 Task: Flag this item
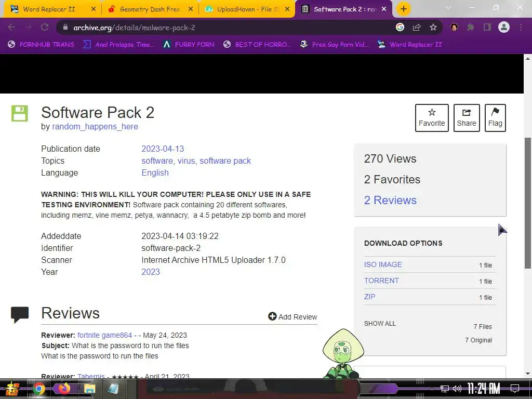[495, 118]
